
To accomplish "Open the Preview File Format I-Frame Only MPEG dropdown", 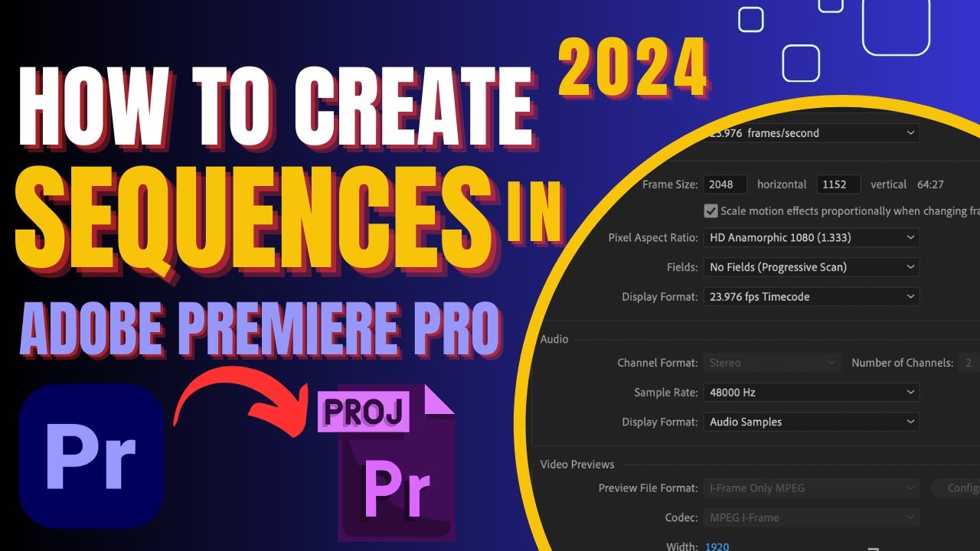I will coord(812,487).
